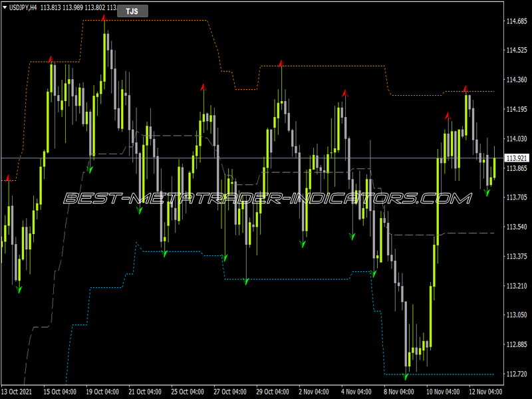Click the 114.685 price level label
The height and width of the screenshot is (399, 532).
click(517, 21)
